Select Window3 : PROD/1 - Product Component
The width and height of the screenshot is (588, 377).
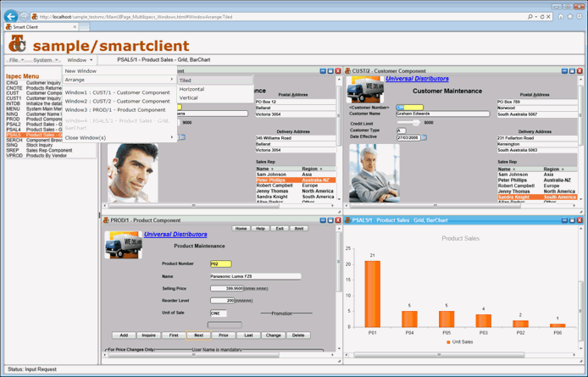point(115,110)
